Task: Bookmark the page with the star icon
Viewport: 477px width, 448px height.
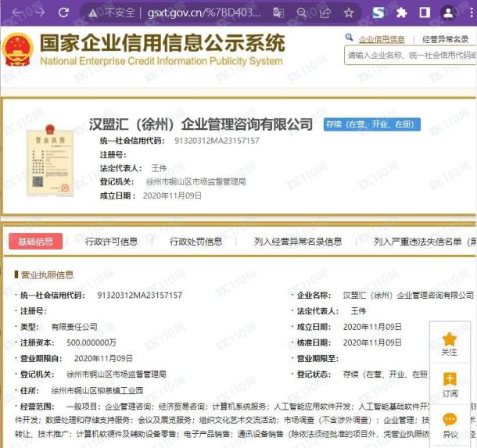Action: point(349,13)
